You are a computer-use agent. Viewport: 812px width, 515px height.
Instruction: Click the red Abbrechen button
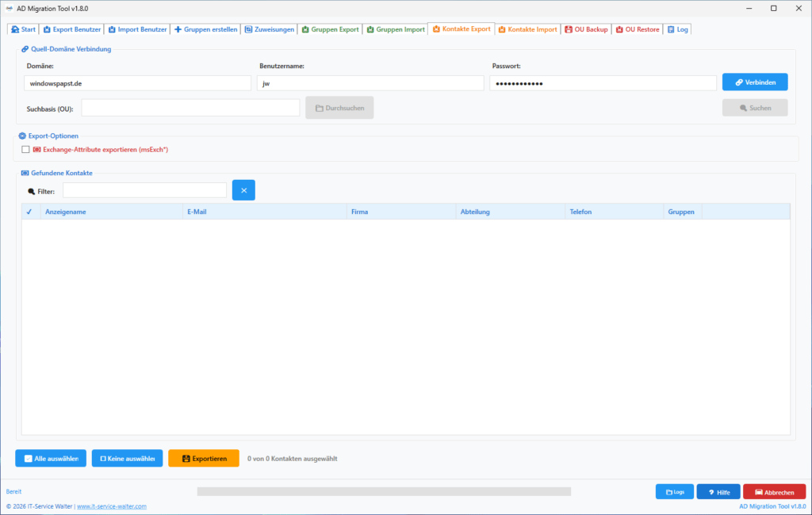(x=774, y=492)
